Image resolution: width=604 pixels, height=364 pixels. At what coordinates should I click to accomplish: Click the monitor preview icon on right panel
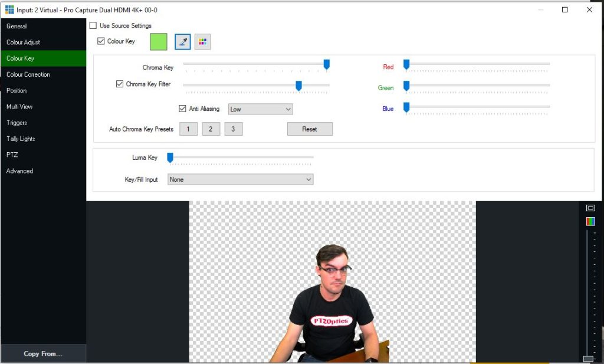point(590,208)
